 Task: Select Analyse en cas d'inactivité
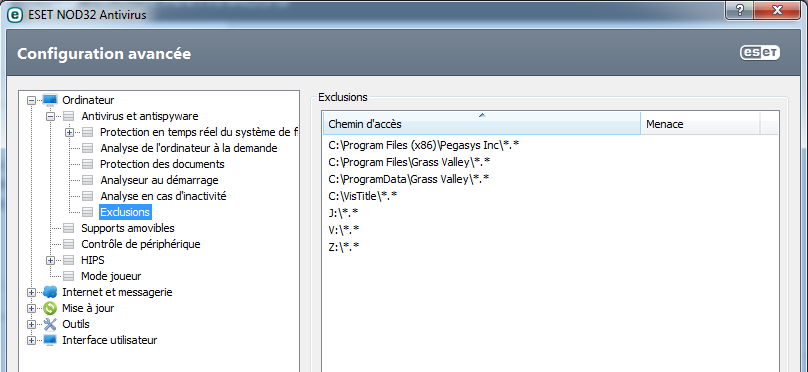(163, 196)
